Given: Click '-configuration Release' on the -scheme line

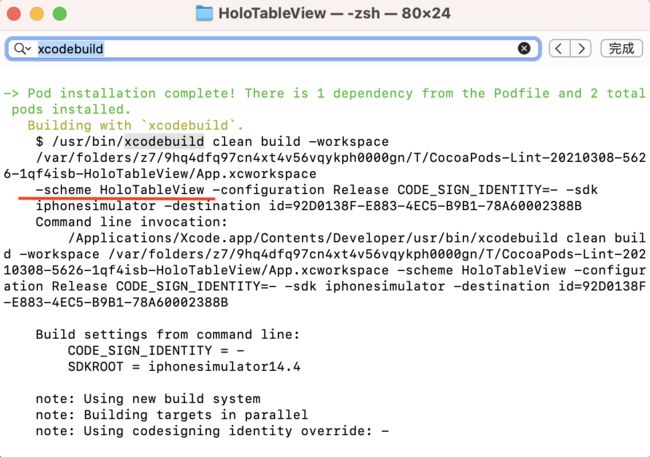Looking at the screenshot, I should [301, 190].
